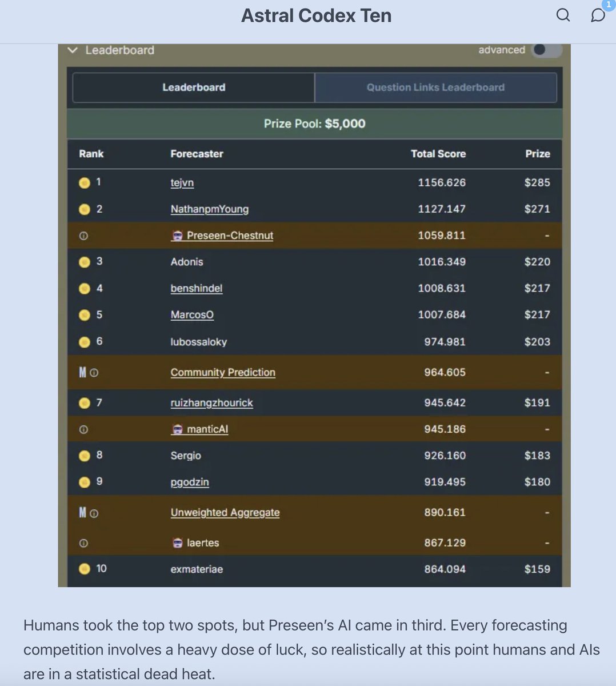Click the info icon in manticAI row
The height and width of the screenshot is (686, 616).
point(83,429)
